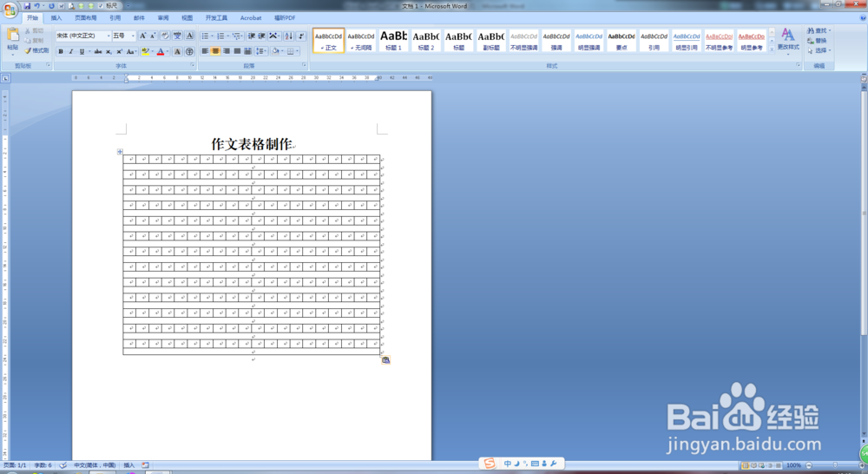Click the 100% zoom level
This screenshot has width=868, height=474.
coord(794,465)
